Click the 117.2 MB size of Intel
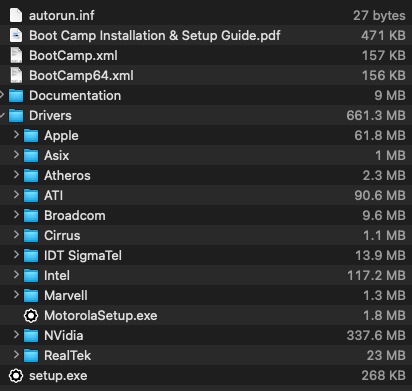The image size is (412, 391). (376, 276)
